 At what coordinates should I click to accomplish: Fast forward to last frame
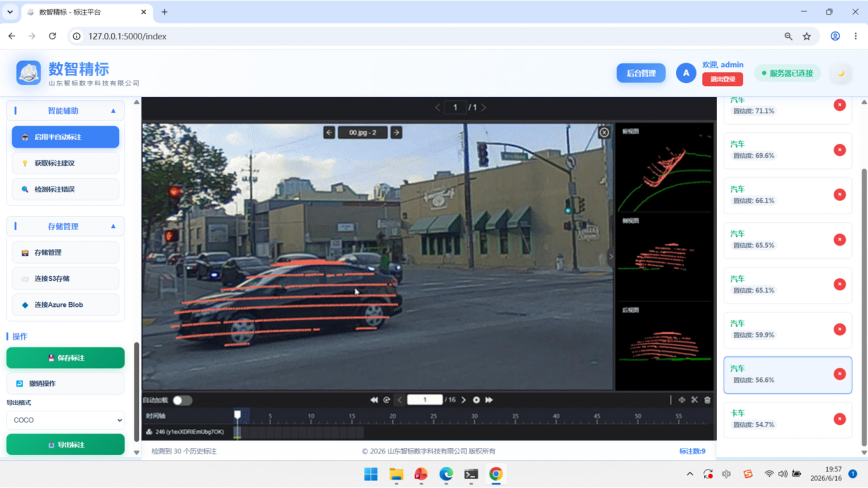point(489,400)
